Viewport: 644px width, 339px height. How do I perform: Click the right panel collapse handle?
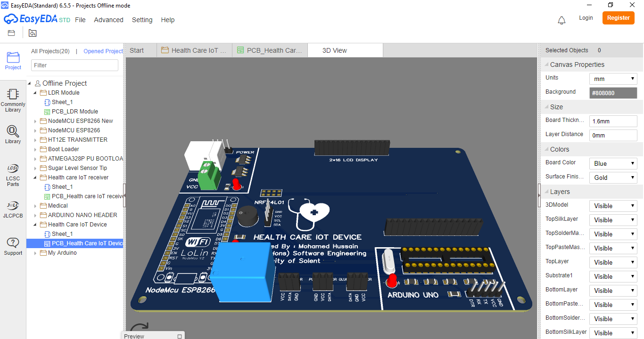pos(539,195)
